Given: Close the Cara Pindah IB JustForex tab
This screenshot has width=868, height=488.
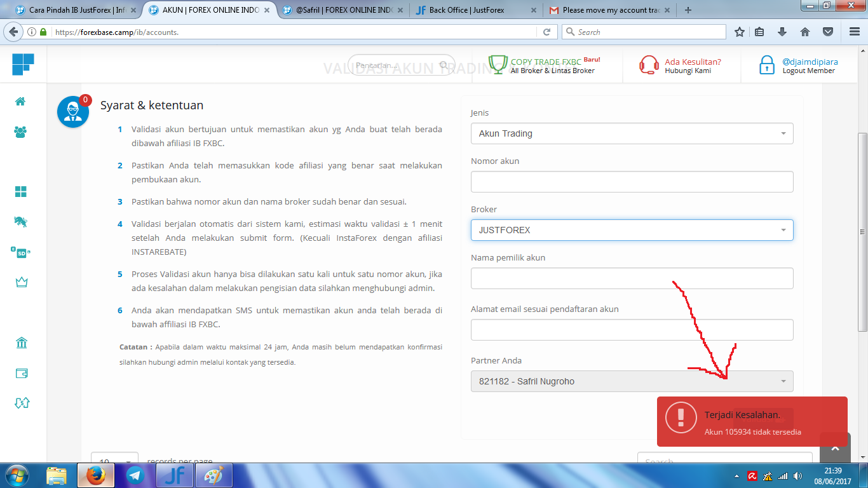Looking at the screenshot, I should click(x=133, y=10).
